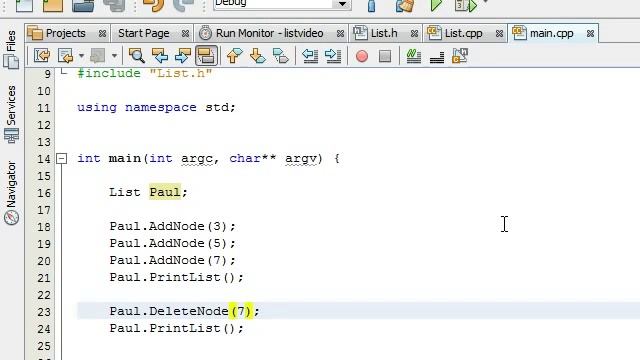Image resolution: width=640 pixels, height=360 pixels.
Task: Click the Build Project hammer icon
Action: pyautogui.click(x=371, y=5)
